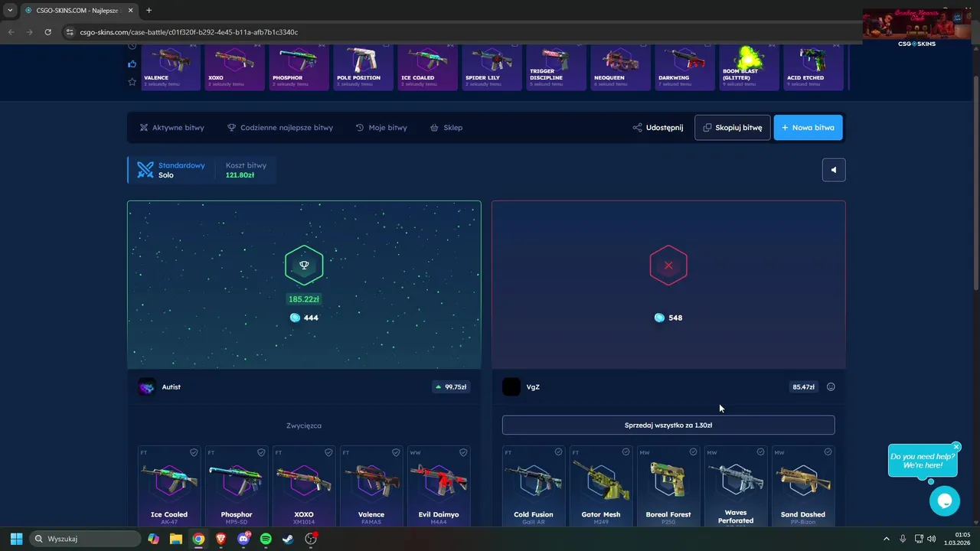Open Steam from the taskbar
This screenshot has height=551, width=980.
(288, 539)
